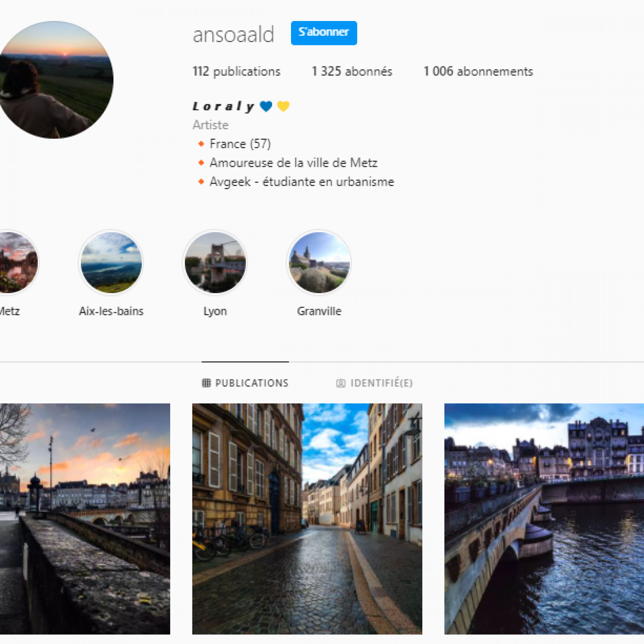Click the S'abonner follow button
This screenshot has width=644, height=644.
click(324, 33)
